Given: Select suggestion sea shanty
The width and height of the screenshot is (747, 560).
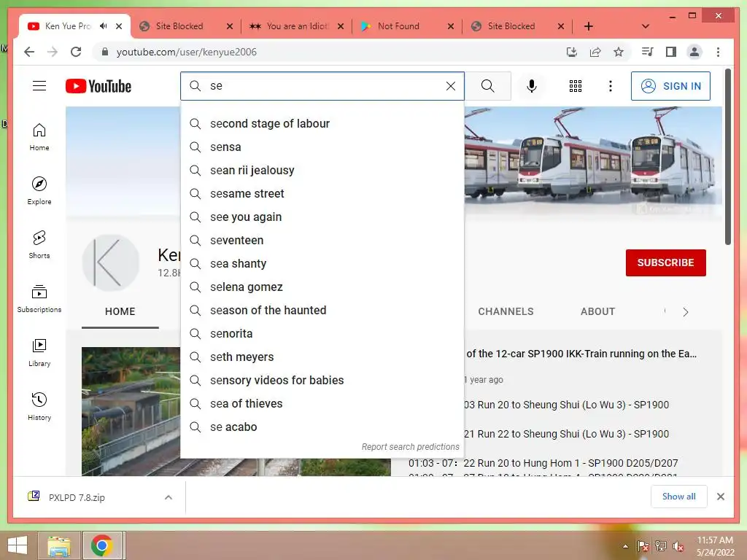Looking at the screenshot, I should pos(322,264).
